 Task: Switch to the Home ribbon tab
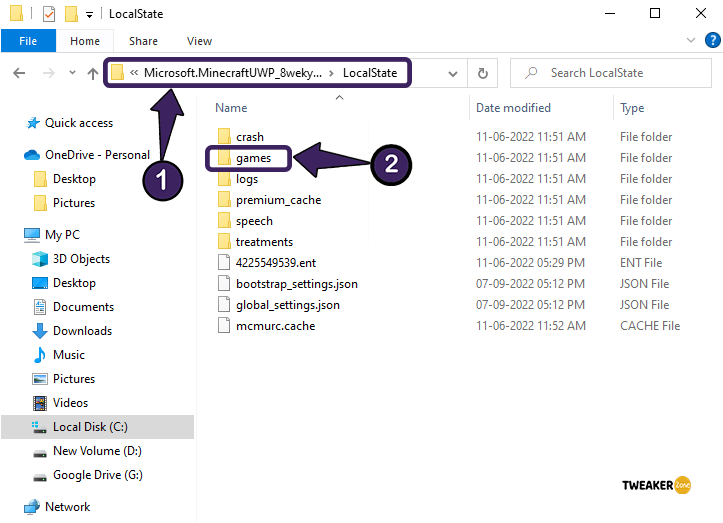coord(85,41)
